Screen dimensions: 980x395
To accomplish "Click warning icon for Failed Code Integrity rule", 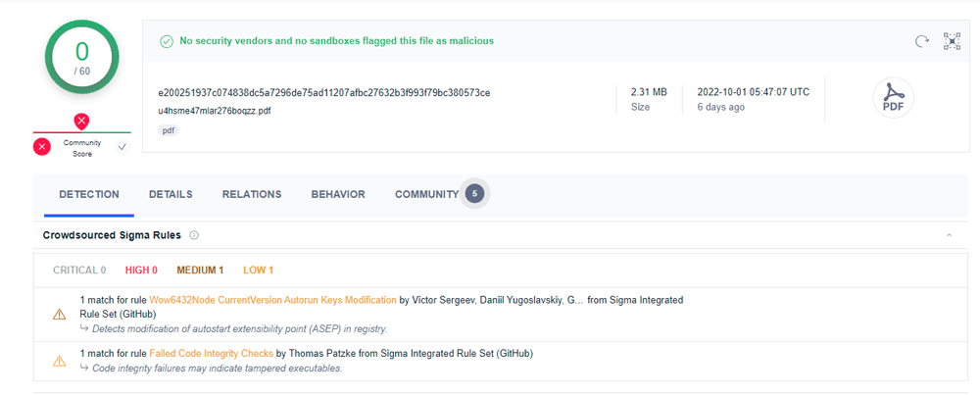I will point(60,361).
